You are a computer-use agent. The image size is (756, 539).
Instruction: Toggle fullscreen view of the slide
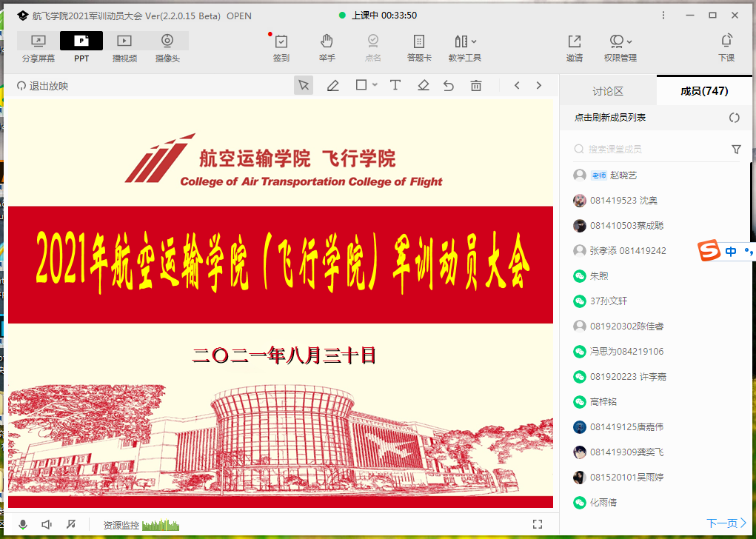[538, 524]
